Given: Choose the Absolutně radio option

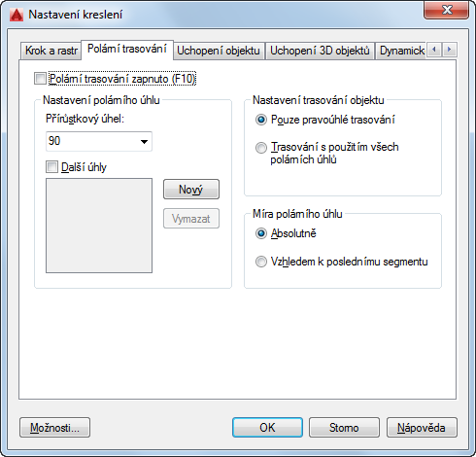Looking at the screenshot, I should pos(261,233).
